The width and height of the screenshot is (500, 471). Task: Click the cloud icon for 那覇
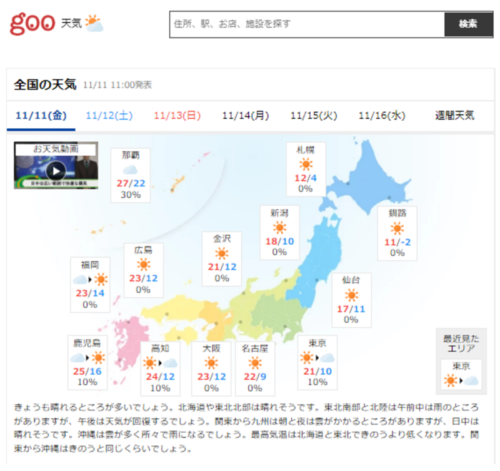(x=130, y=170)
